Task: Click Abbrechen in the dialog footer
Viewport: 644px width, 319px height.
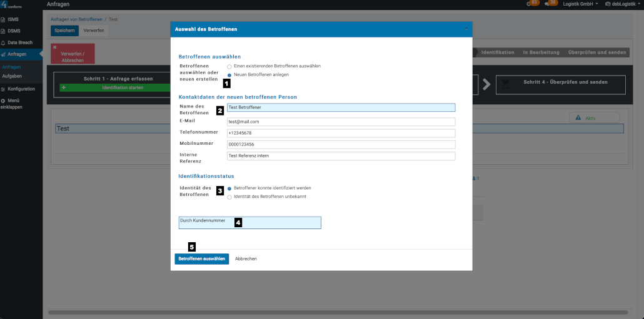Action: point(246,258)
